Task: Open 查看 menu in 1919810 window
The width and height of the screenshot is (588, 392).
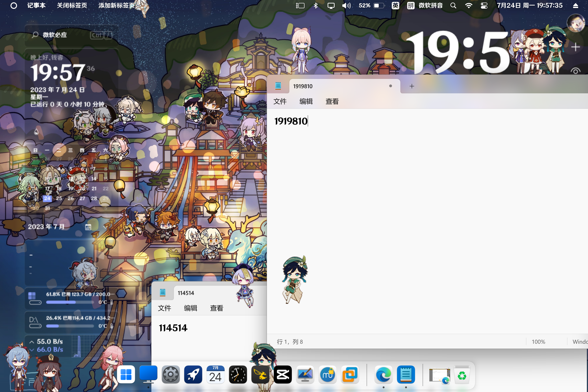Action: (332, 101)
